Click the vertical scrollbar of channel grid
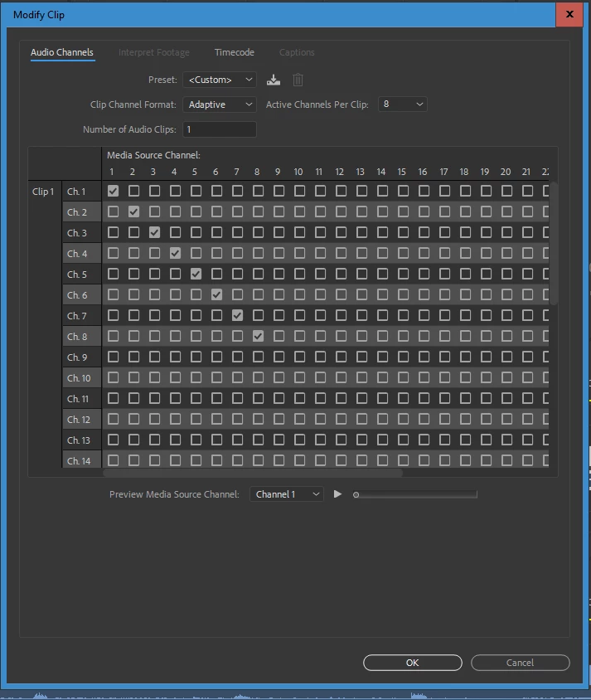 tap(554, 243)
